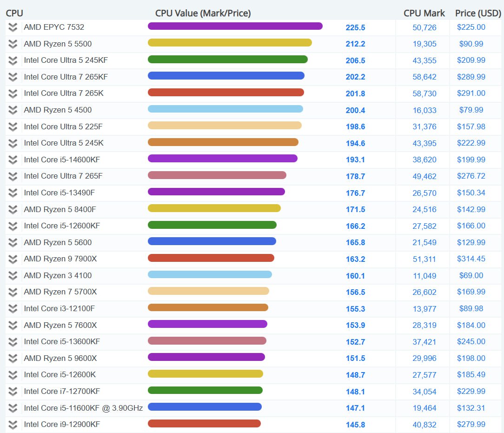Click the expand icon next to AMD Ryzen 5 4500

[13, 110]
